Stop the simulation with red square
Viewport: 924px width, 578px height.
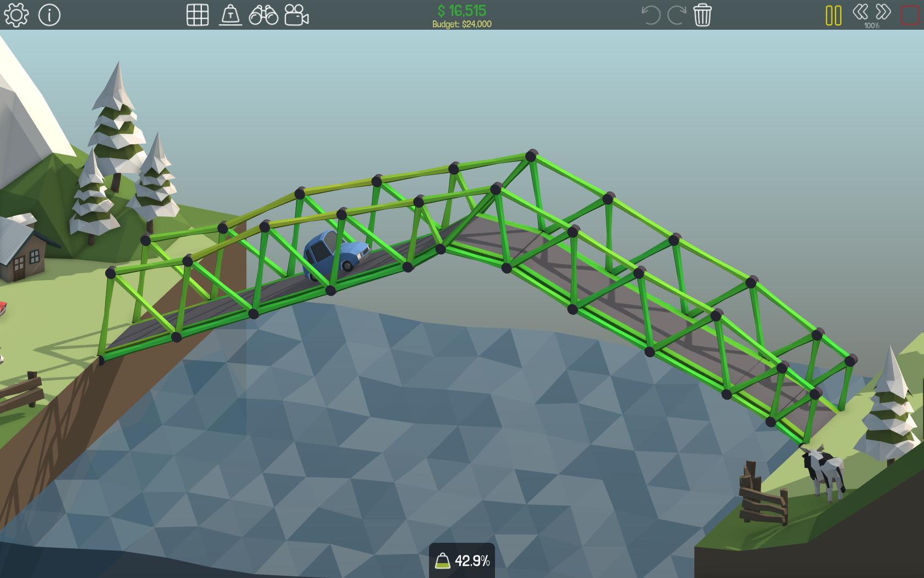910,15
